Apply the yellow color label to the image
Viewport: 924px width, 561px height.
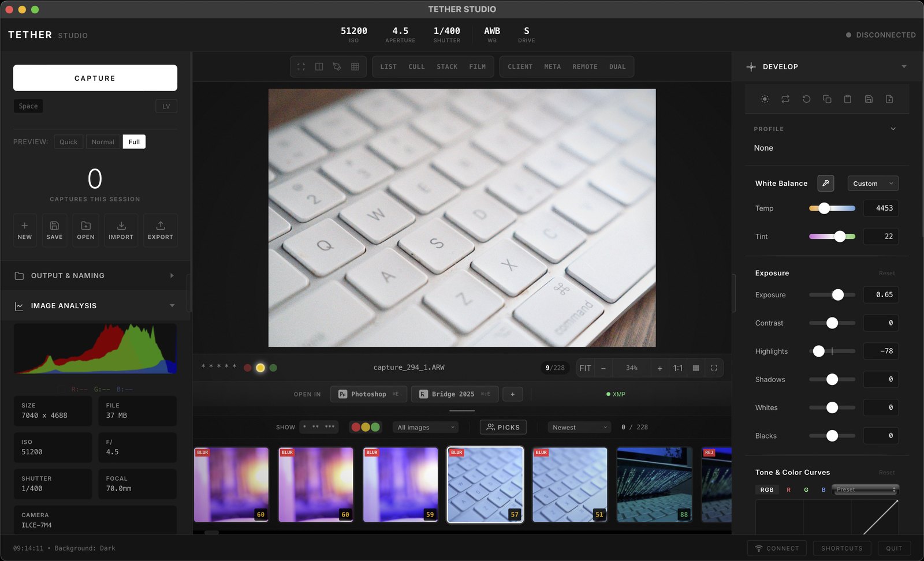[x=260, y=368]
